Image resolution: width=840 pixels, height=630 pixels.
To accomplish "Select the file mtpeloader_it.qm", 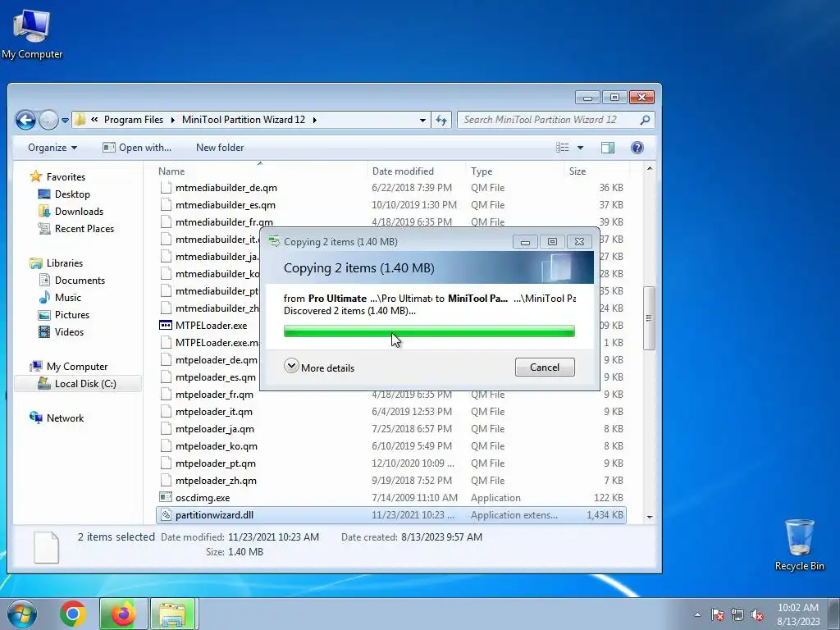I will point(214,412).
